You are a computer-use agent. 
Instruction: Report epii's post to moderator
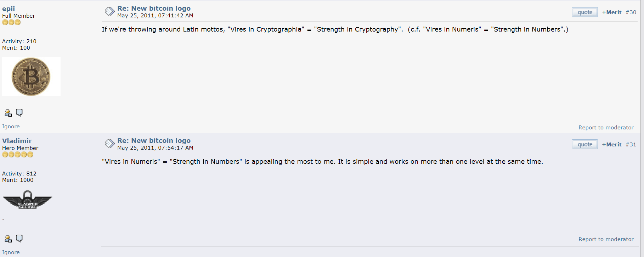pos(606,128)
